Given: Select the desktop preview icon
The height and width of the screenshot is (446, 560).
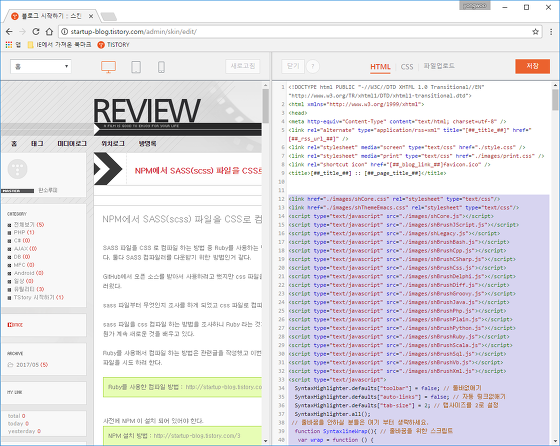Looking at the screenshot, I should click(108, 67).
